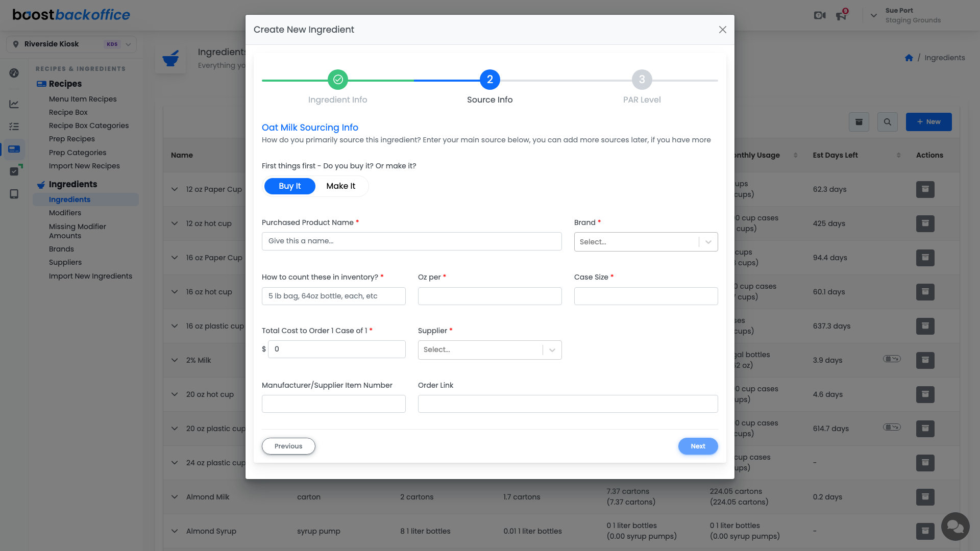Viewport: 980px width, 551px height.
Task: Click the Oz per input field
Action: pos(490,296)
